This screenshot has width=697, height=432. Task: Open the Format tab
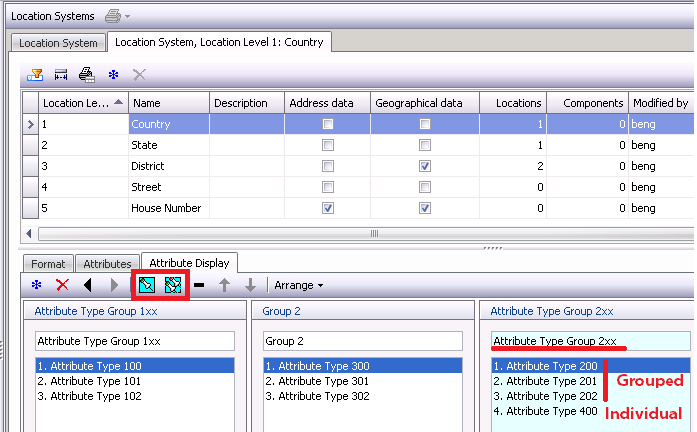point(48,264)
